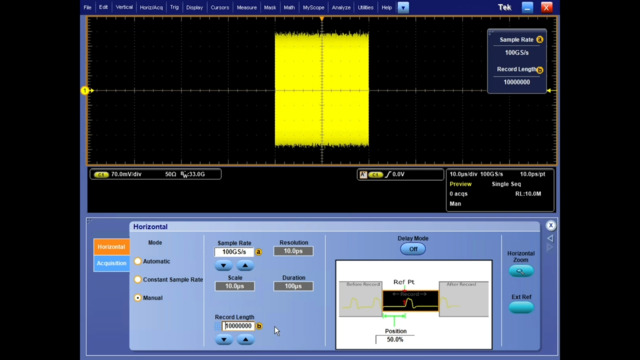
Task: Open the Cursors menu
Action: [220, 7]
